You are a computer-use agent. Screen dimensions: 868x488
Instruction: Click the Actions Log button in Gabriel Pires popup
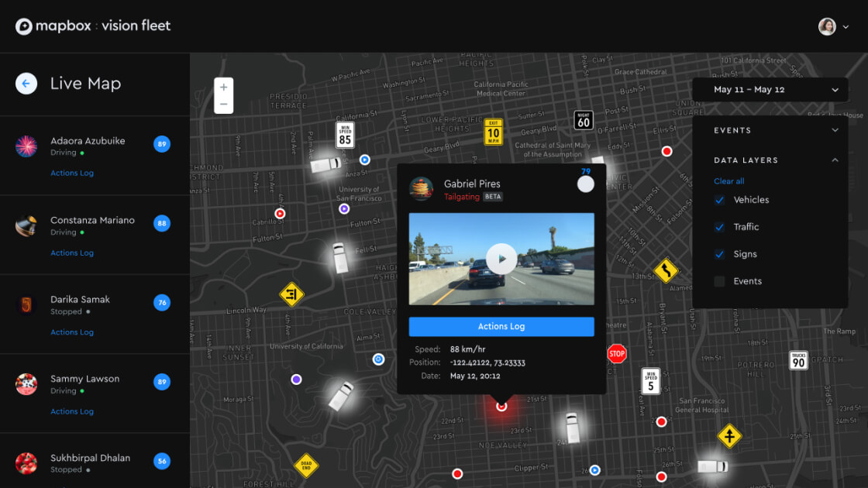(501, 326)
